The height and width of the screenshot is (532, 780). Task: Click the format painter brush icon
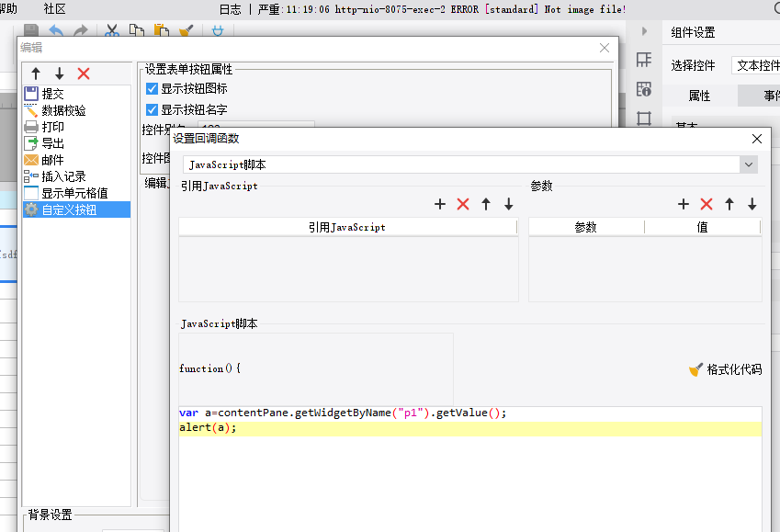pos(187,31)
